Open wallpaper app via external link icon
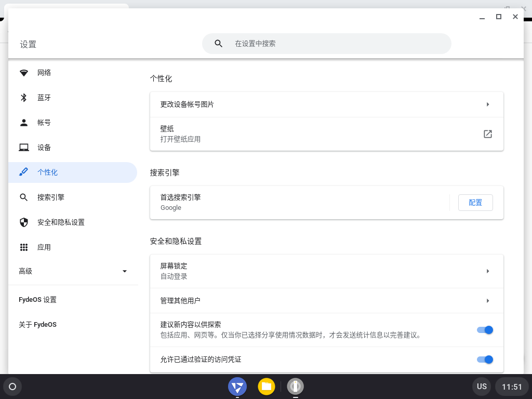 (487, 134)
